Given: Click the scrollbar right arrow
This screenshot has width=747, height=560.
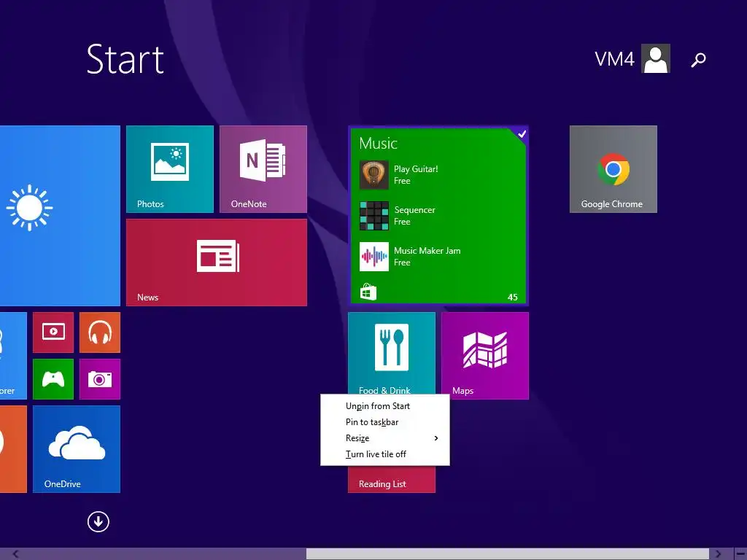Looking at the screenshot, I should tap(718, 554).
